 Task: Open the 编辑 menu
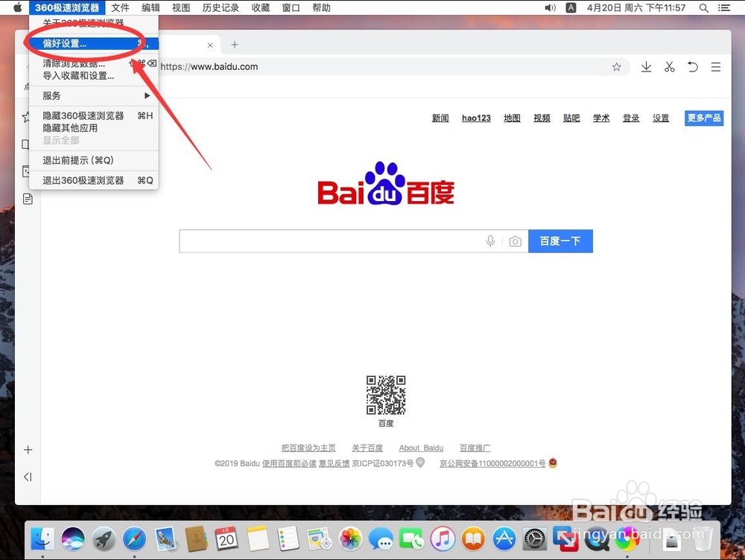point(150,7)
